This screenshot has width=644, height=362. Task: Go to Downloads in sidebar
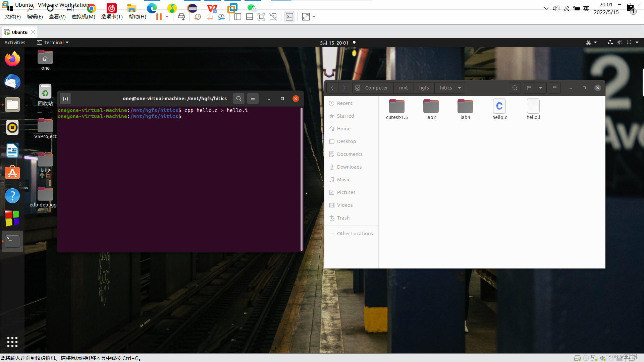point(349,167)
